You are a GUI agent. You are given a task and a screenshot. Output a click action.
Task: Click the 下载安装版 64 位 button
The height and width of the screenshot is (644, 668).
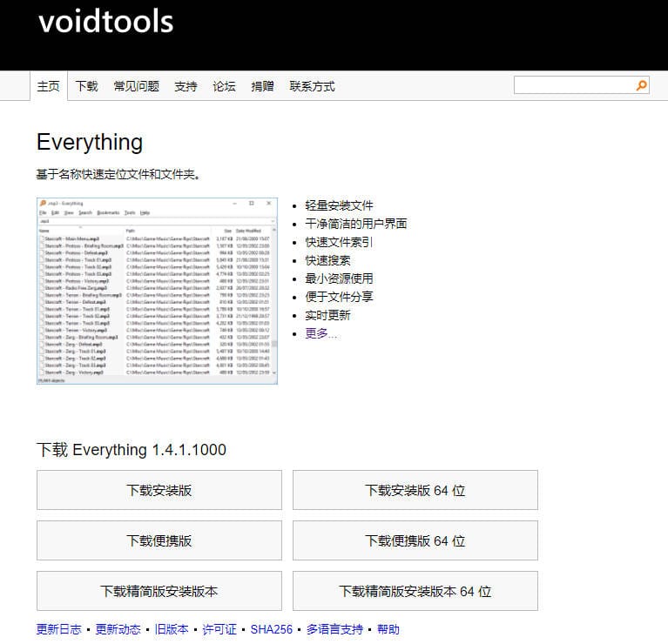click(415, 490)
